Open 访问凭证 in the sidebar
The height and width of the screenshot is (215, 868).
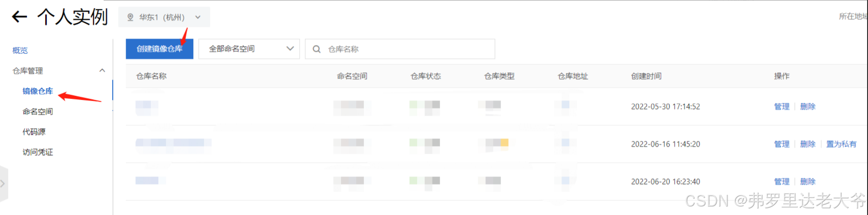point(38,152)
